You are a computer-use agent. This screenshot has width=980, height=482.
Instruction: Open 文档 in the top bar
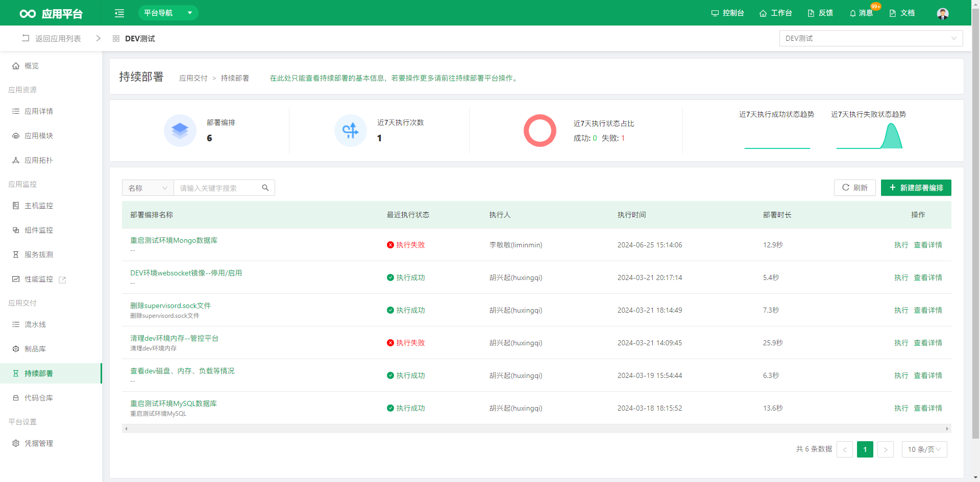coord(902,13)
